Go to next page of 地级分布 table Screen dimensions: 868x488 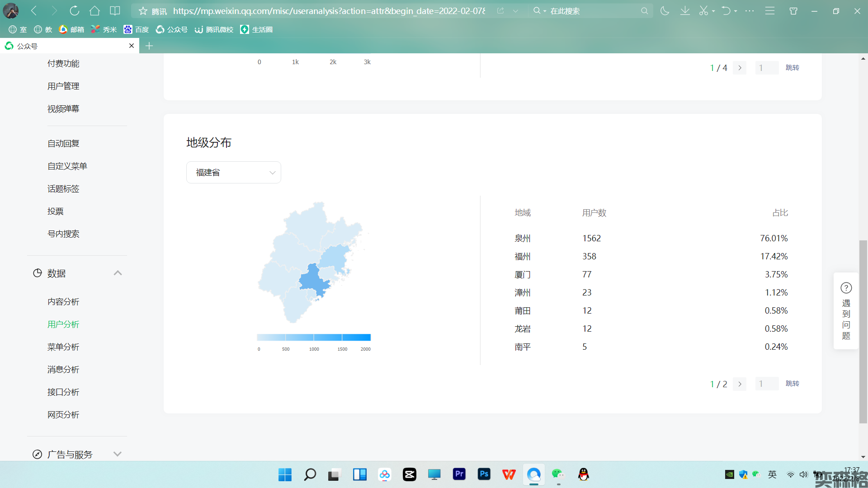click(x=740, y=384)
